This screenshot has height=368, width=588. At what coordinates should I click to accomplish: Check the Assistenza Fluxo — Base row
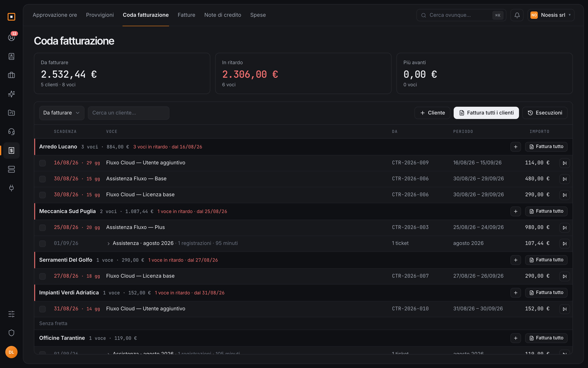point(42,179)
